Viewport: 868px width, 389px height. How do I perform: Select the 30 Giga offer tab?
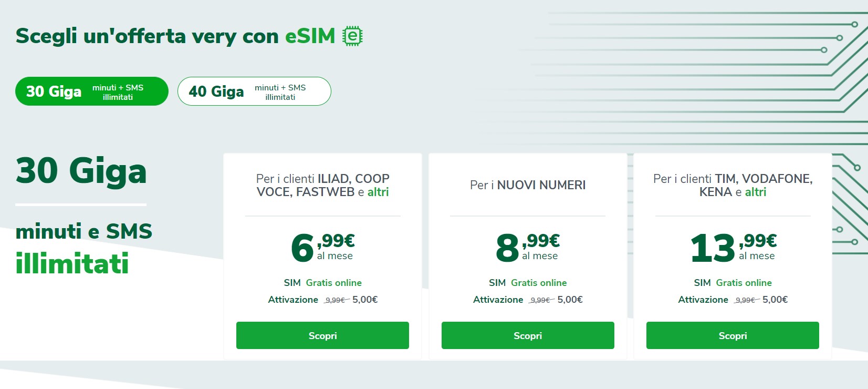[92, 91]
